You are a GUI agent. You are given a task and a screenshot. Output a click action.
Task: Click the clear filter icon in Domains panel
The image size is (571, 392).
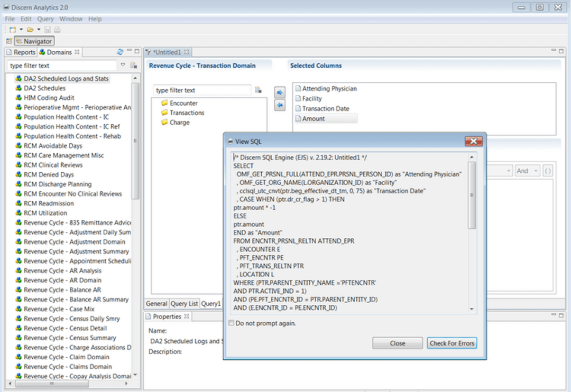[x=133, y=66]
